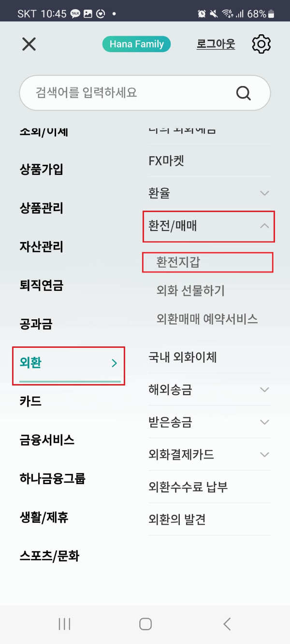The image size is (290, 644).
Task: Click the search magnifier icon
Action: point(243,93)
